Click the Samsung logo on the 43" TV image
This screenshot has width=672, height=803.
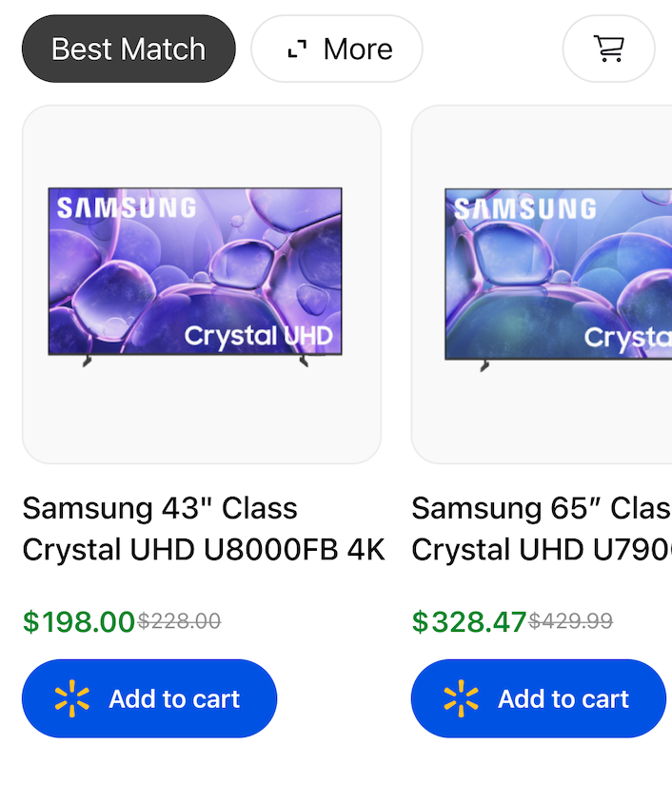pyautogui.click(x=126, y=207)
